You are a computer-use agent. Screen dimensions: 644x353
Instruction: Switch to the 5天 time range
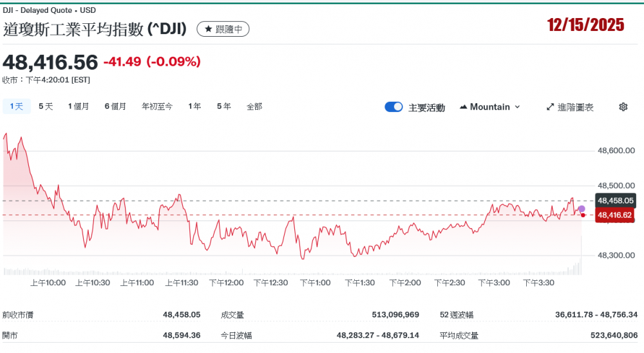(x=46, y=106)
